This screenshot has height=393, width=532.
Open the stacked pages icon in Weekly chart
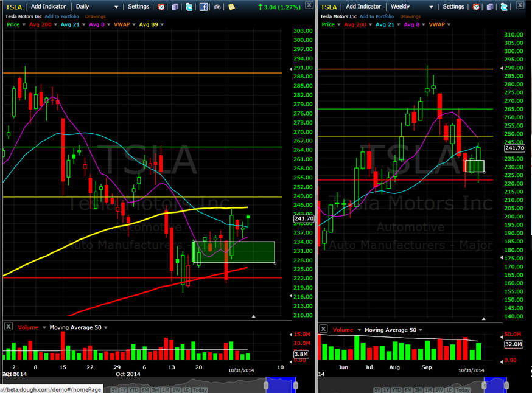point(490,7)
